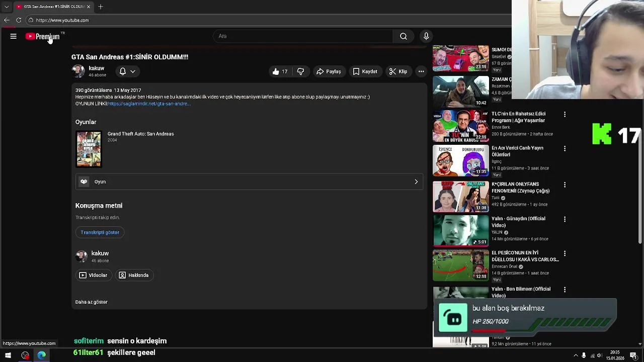
Task: Save the video with Kaydet
Action: click(365, 71)
